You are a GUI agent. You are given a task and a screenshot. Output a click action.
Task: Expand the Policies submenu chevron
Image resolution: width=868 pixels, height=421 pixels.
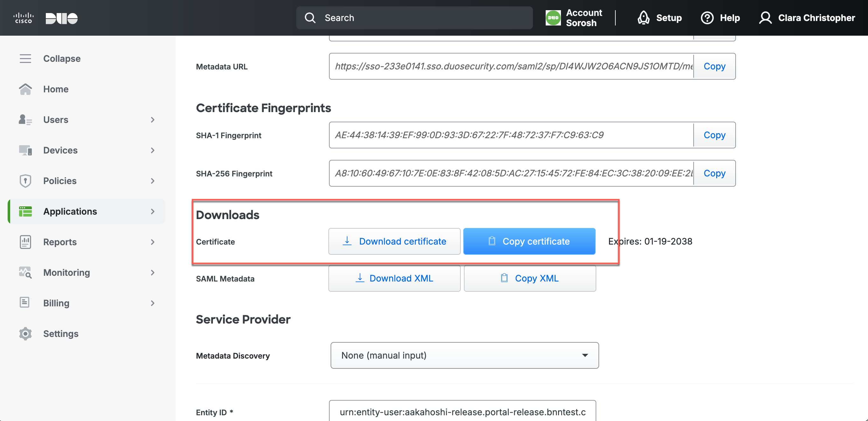tap(153, 181)
